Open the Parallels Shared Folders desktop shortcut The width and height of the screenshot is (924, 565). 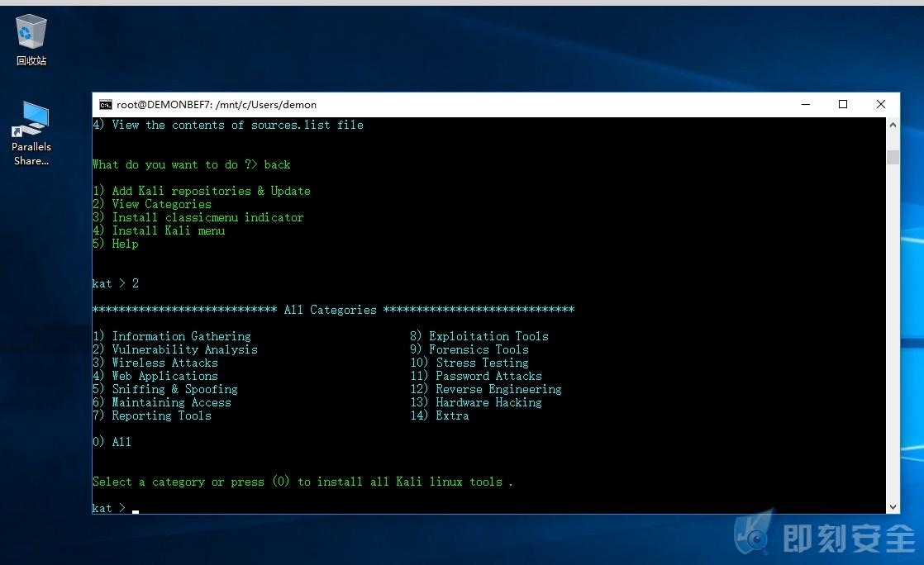pyautogui.click(x=31, y=134)
